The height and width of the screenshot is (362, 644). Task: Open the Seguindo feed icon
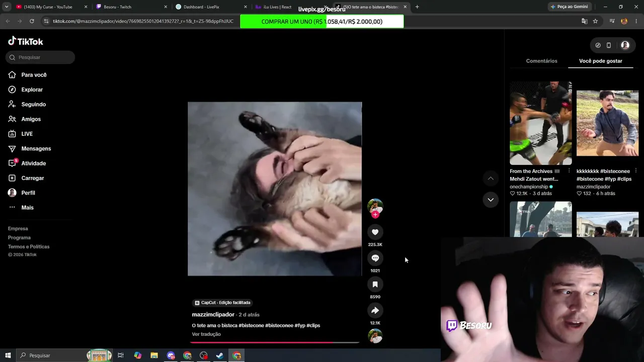[x=12, y=104]
